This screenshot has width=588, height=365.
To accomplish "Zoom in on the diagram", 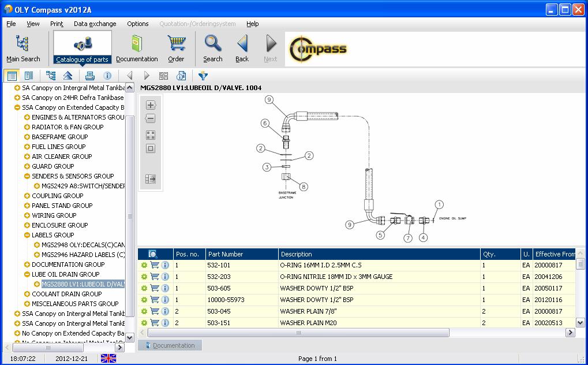I will click(x=151, y=105).
